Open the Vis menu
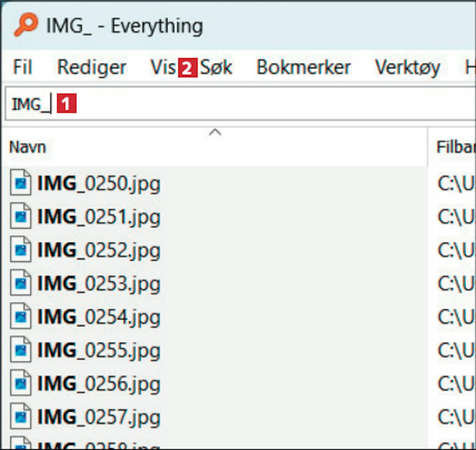 coord(163,67)
